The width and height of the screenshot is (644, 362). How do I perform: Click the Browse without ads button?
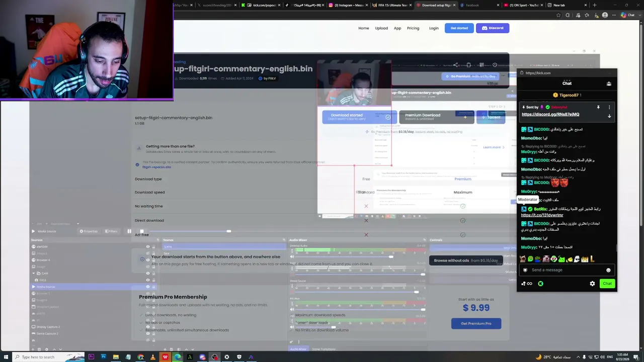tap(466, 260)
